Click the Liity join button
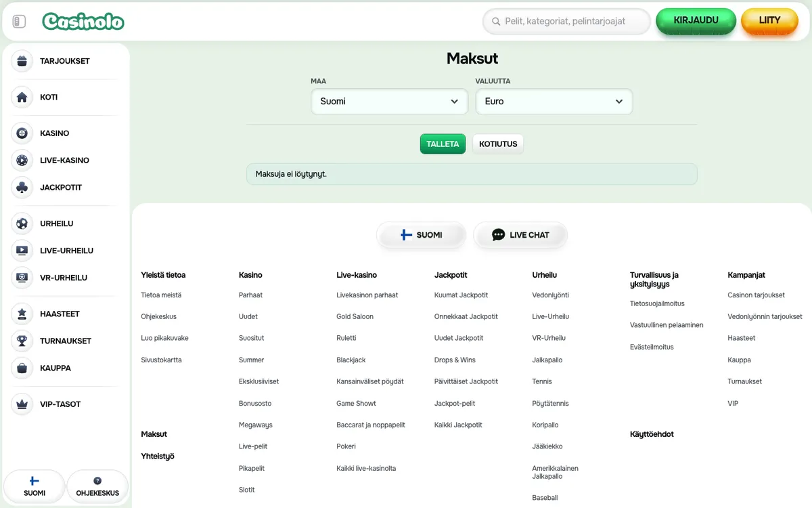The image size is (812, 508). [x=769, y=21]
